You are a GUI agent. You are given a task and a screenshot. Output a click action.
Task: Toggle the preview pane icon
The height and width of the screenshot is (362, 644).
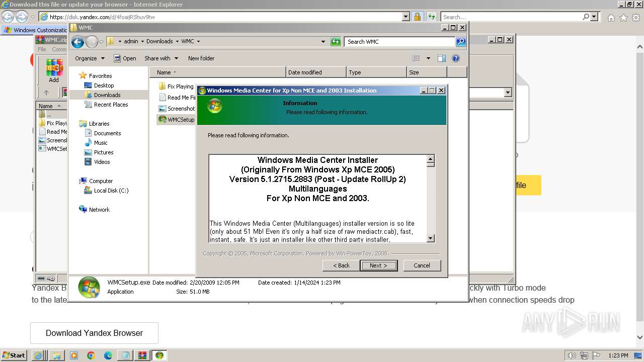441,58
